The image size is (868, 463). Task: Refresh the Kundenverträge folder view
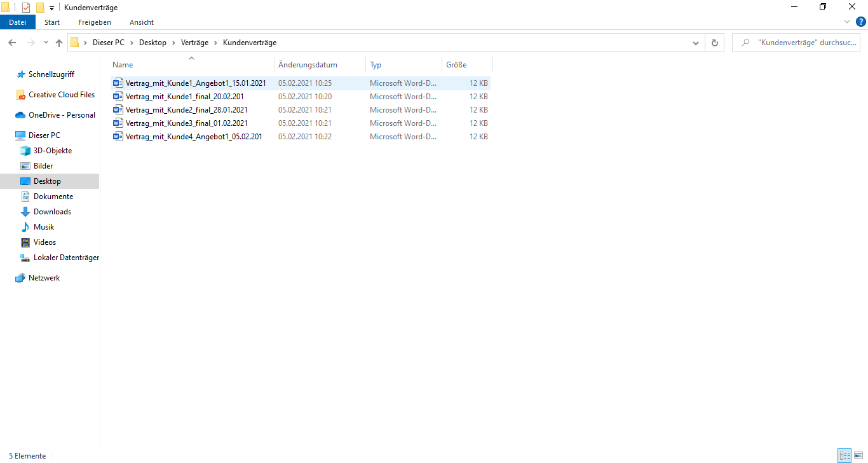point(715,43)
